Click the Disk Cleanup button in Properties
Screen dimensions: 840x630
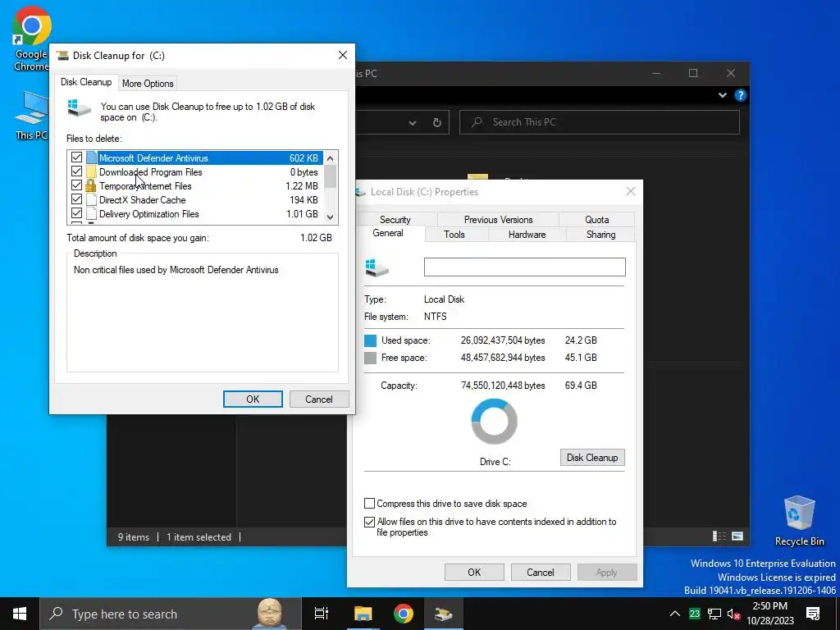click(x=592, y=458)
